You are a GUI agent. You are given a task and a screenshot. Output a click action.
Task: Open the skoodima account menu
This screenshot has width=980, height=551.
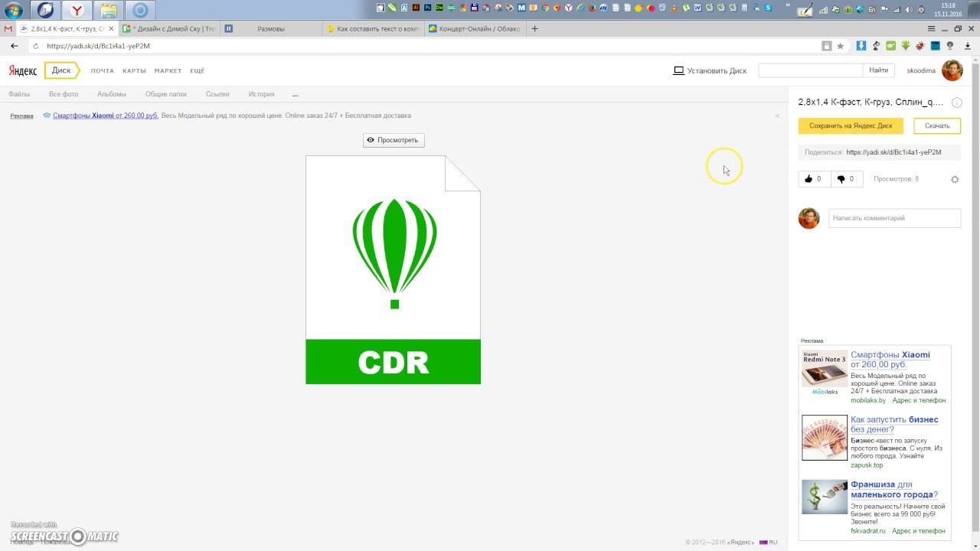[921, 70]
